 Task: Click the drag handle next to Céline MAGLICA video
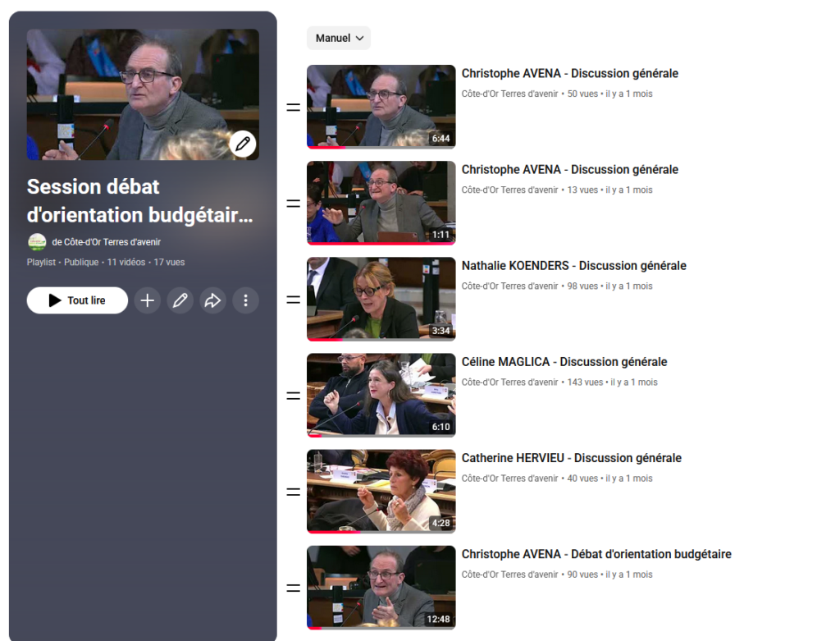pyautogui.click(x=292, y=396)
